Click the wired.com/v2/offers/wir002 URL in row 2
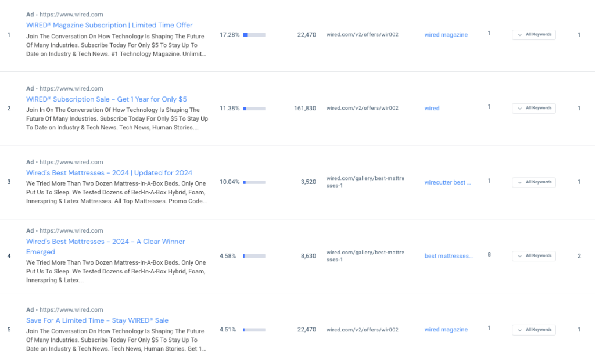 [362, 109]
